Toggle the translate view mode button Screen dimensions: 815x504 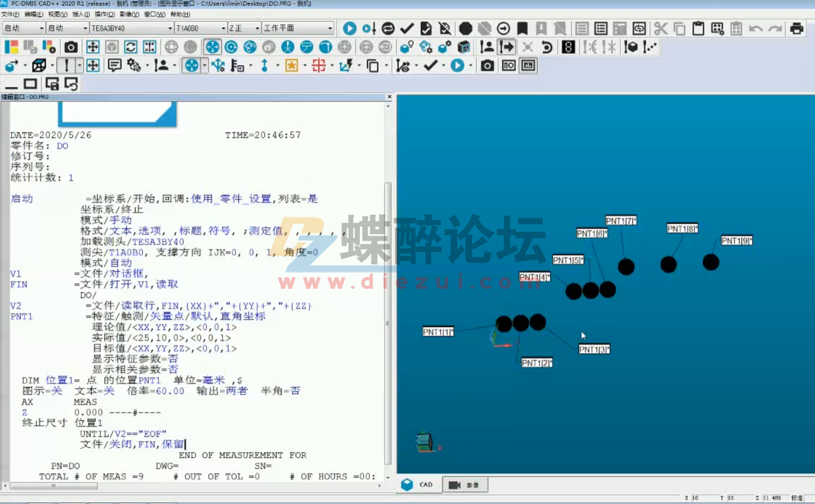pos(211,47)
